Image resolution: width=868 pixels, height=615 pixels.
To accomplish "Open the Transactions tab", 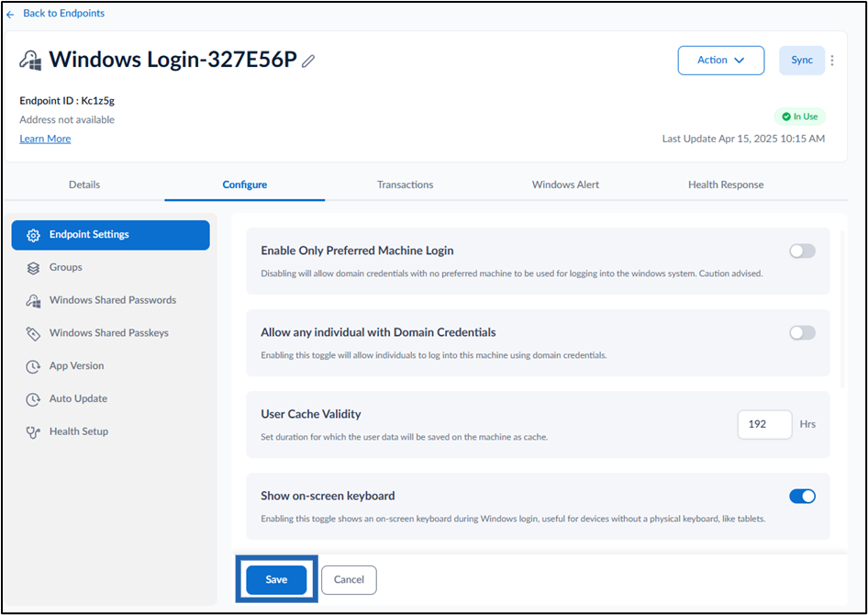I will pos(406,184).
